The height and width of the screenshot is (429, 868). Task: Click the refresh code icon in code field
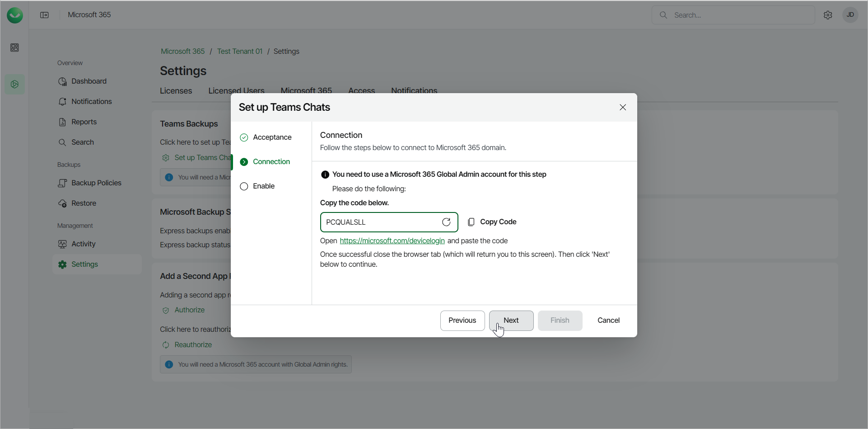point(446,222)
